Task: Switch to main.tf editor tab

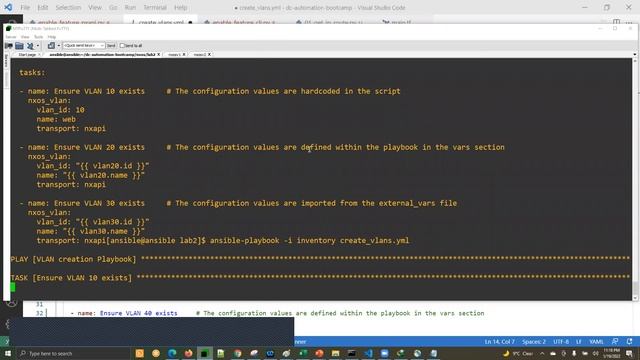Action: (397, 22)
